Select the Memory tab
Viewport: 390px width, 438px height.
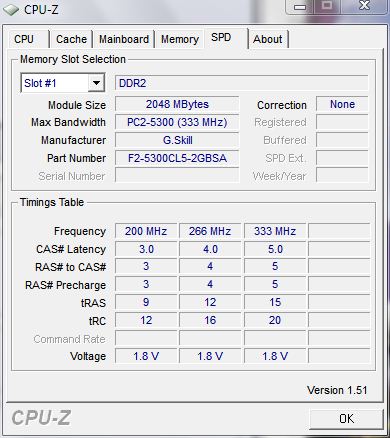point(180,39)
